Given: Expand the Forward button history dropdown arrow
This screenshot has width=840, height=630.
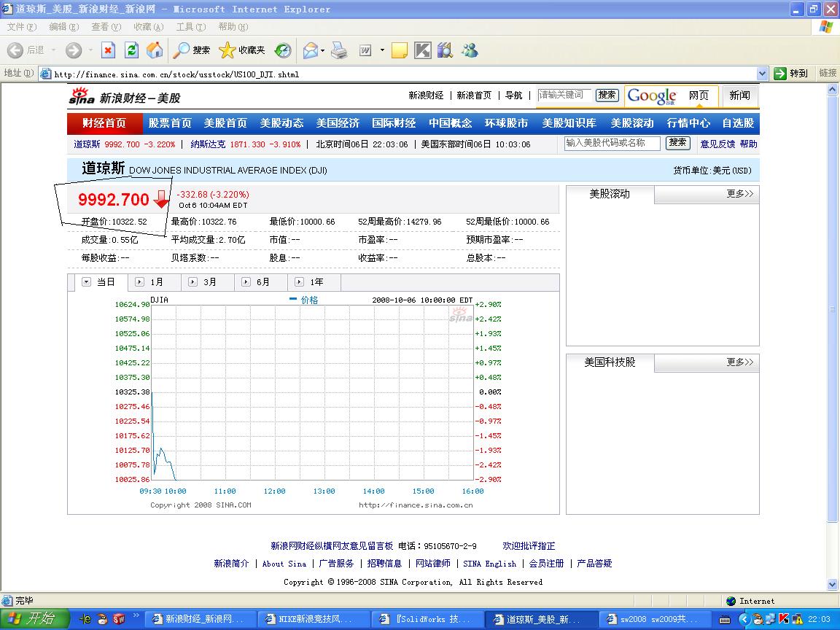Looking at the screenshot, I should click(90, 50).
